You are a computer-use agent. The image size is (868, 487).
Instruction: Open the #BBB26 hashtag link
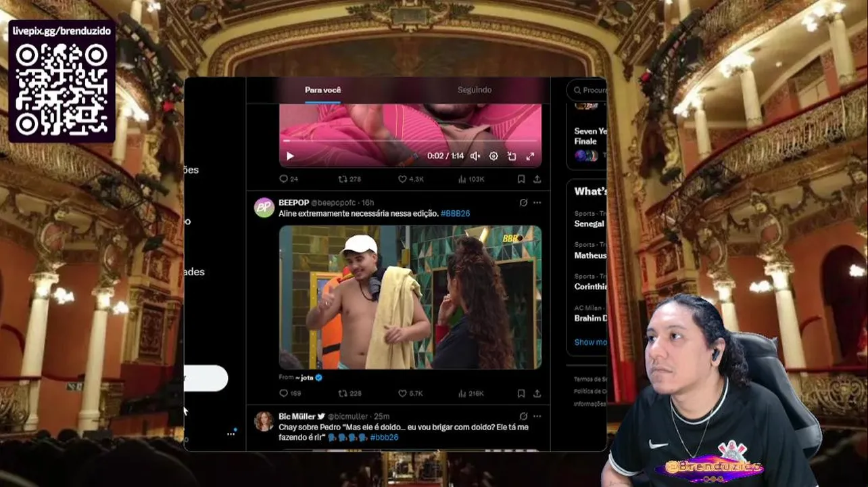pos(455,214)
